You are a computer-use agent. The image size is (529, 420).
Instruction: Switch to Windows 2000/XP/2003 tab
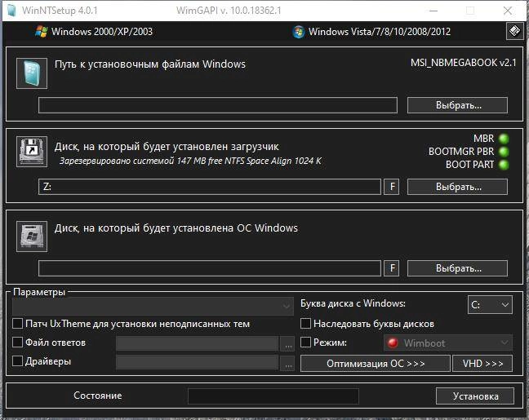tap(94, 32)
